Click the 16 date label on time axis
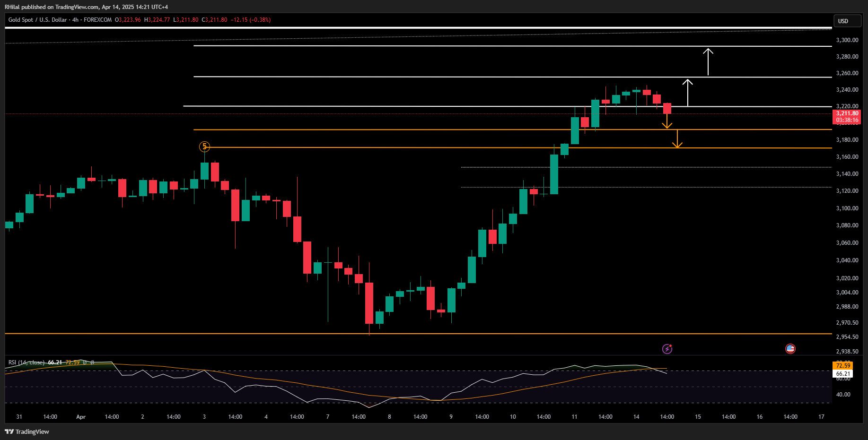Image resolution: width=868 pixels, height=440 pixels. click(x=760, y=417)
